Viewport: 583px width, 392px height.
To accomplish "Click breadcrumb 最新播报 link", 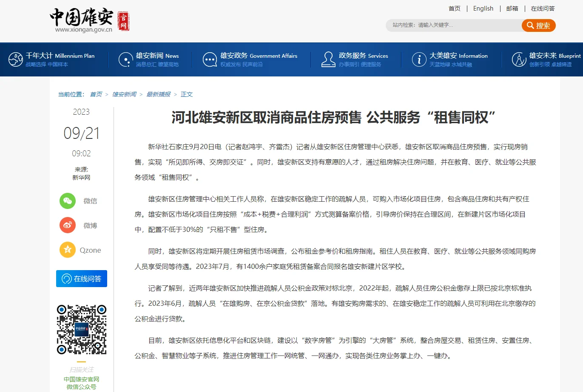I will point(159,94).
